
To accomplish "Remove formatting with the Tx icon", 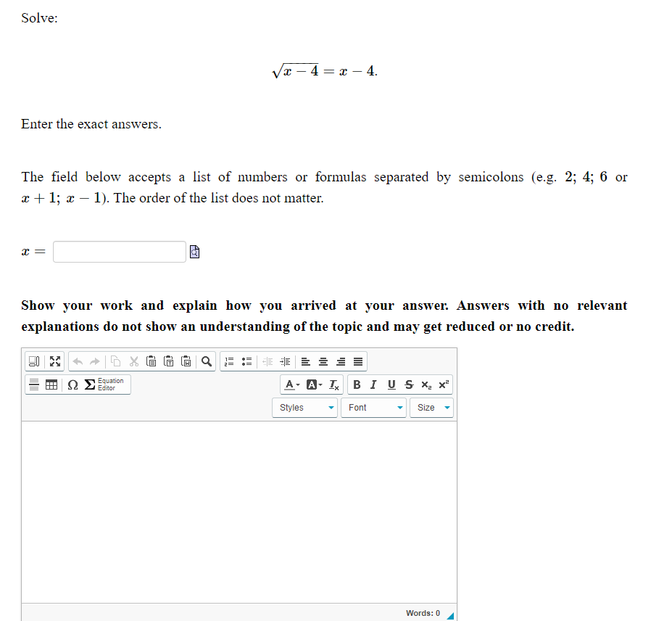I will coord(333,384).
